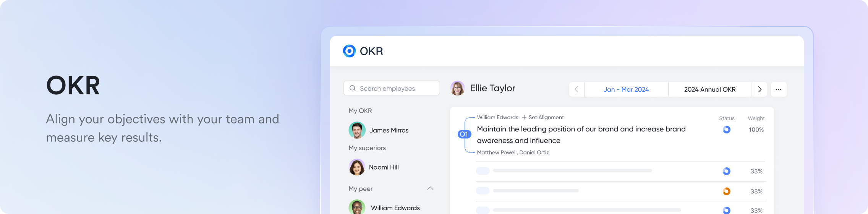Open William Edwards aligned objective link
Viewport: 868px width, 214px height.
coord(497,117)
